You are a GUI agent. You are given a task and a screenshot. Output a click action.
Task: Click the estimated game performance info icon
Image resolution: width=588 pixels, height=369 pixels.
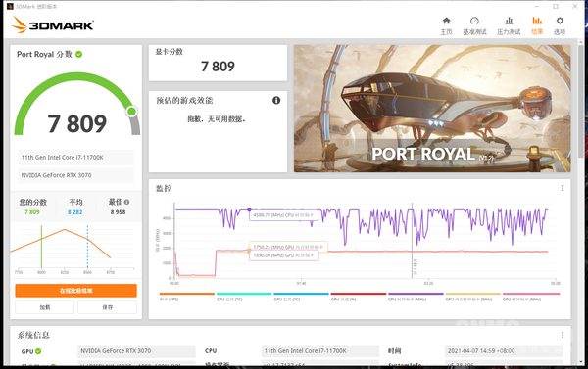pos(276,100)
